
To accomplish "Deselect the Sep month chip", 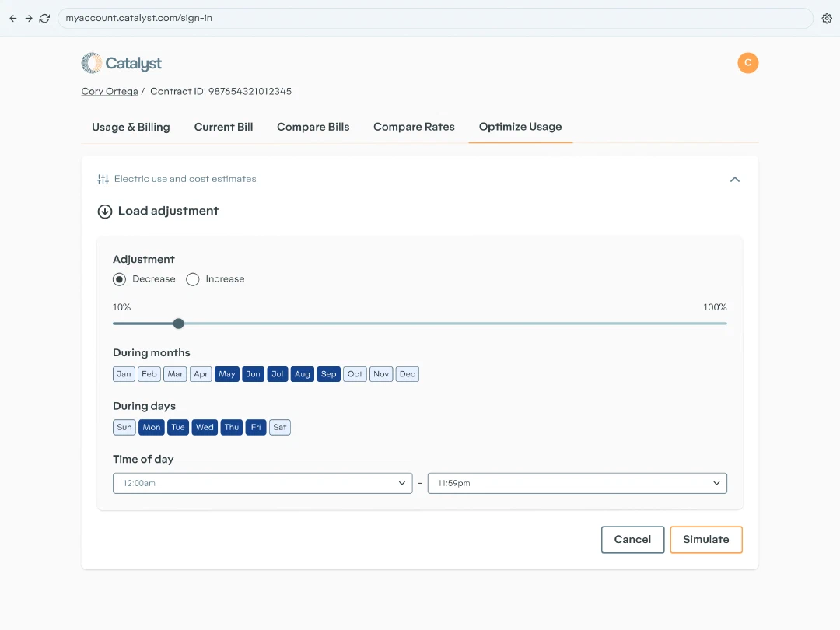I will (328, 374).
